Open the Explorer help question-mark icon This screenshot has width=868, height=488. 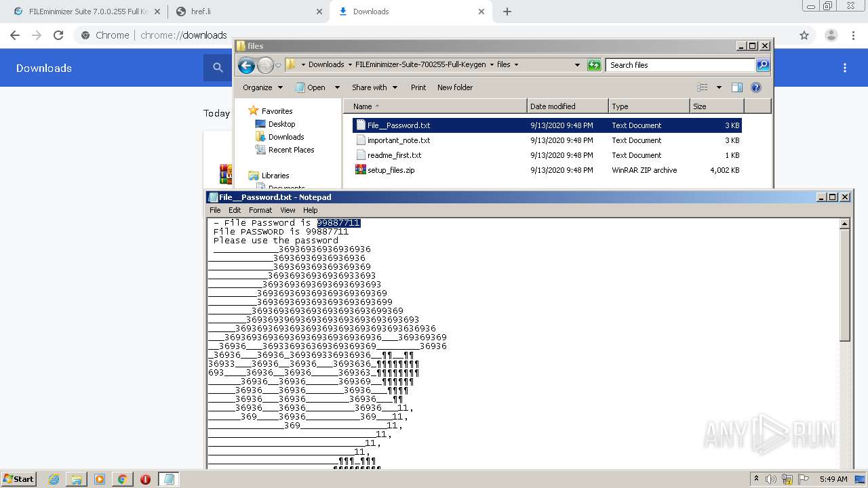(x=756, y=87)
